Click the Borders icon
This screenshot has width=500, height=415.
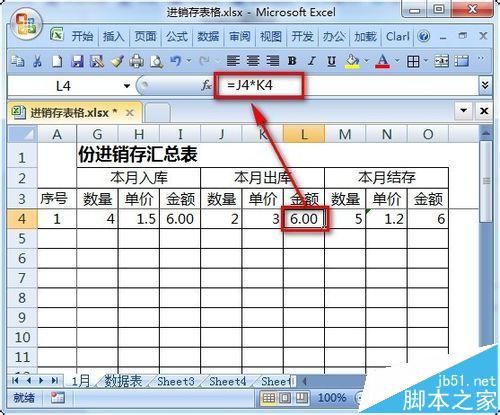click(x=413, y=61)
